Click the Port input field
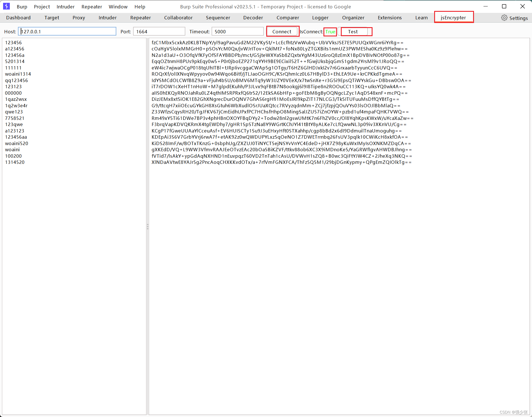Viewport: 532px width, 417px height. pyautogui.click(x=159, y=31)
